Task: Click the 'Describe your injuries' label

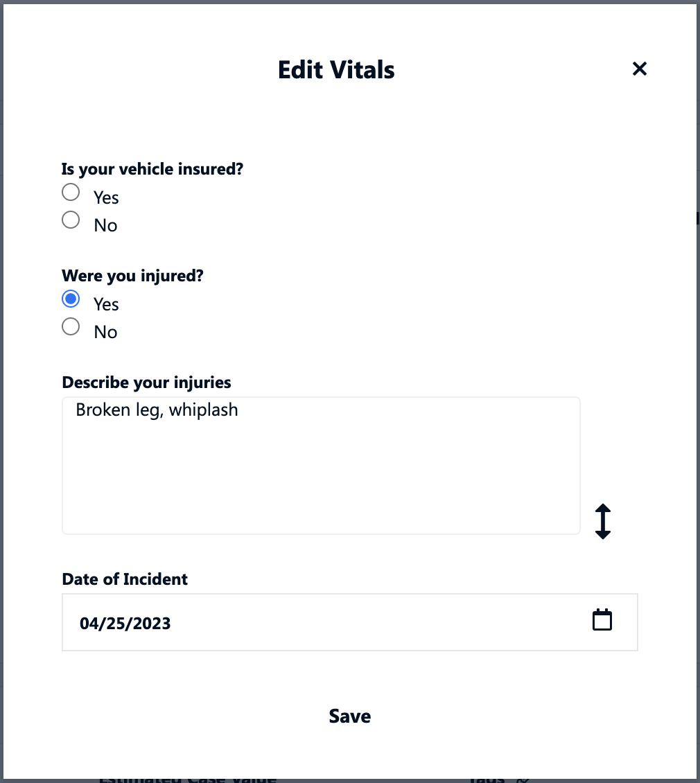Action: (x=146, y=382)
